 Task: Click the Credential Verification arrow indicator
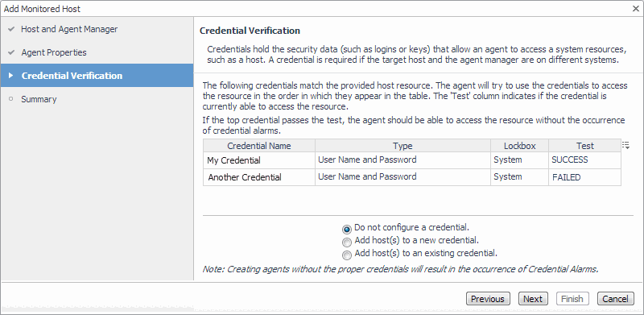click(11, 76)
